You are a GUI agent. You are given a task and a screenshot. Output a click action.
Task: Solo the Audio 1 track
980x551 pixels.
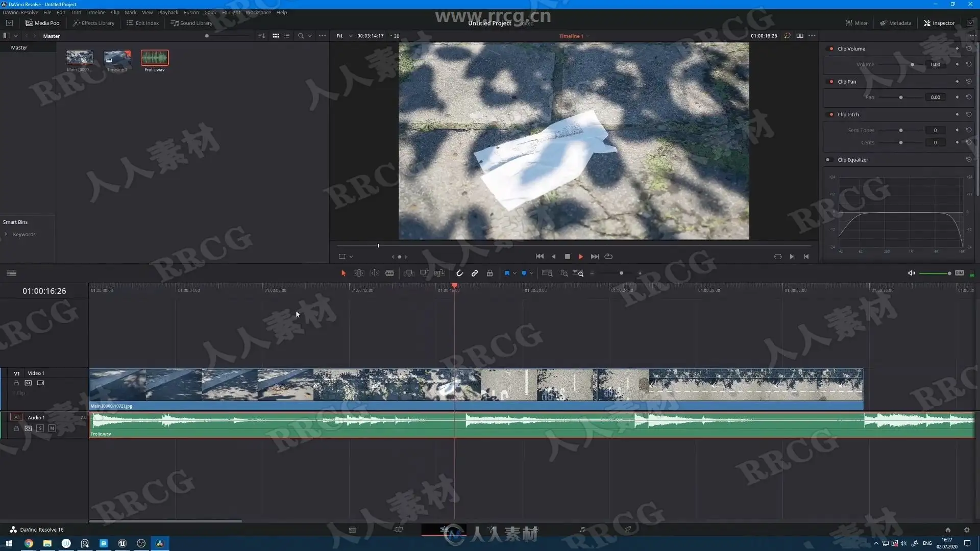coord(40,429)
